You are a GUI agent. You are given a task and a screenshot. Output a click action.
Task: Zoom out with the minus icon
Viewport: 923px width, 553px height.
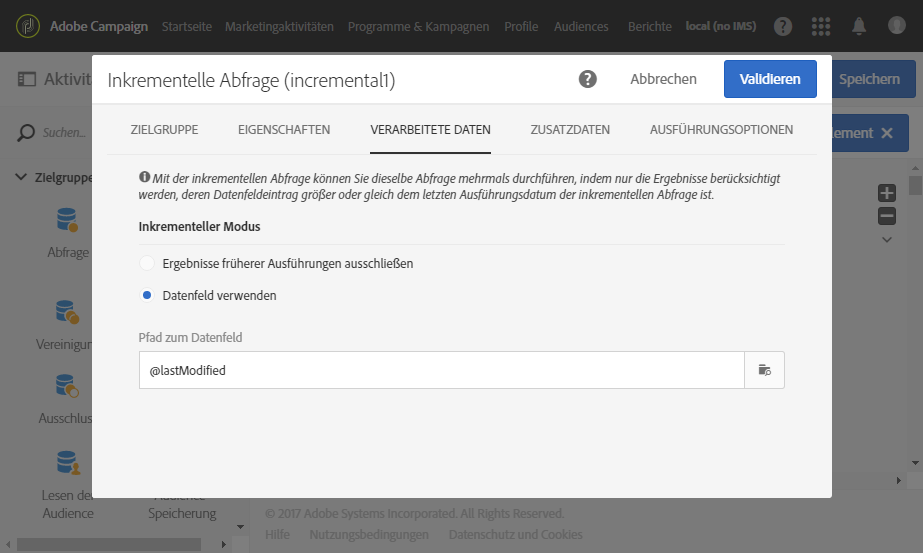tap(887, 216)
